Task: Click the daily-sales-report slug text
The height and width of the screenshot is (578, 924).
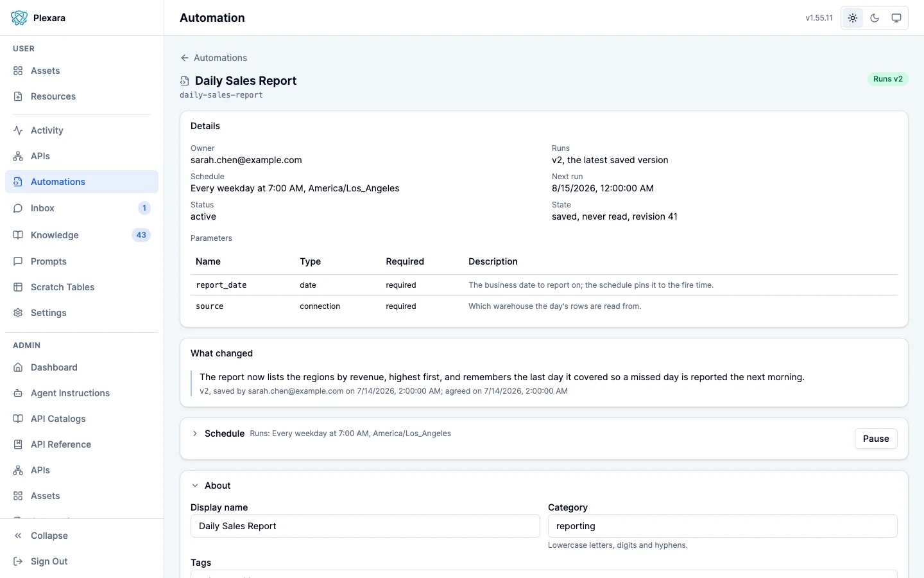Action: coord(221,95)
